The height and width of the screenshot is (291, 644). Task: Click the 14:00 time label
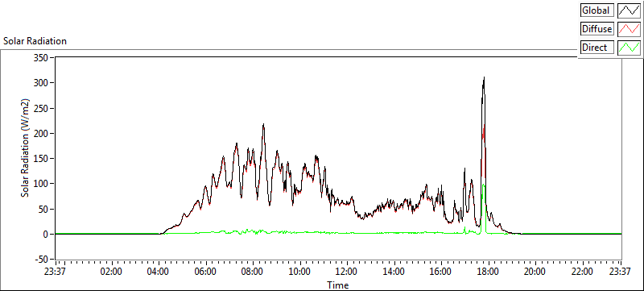click(394, 272)
